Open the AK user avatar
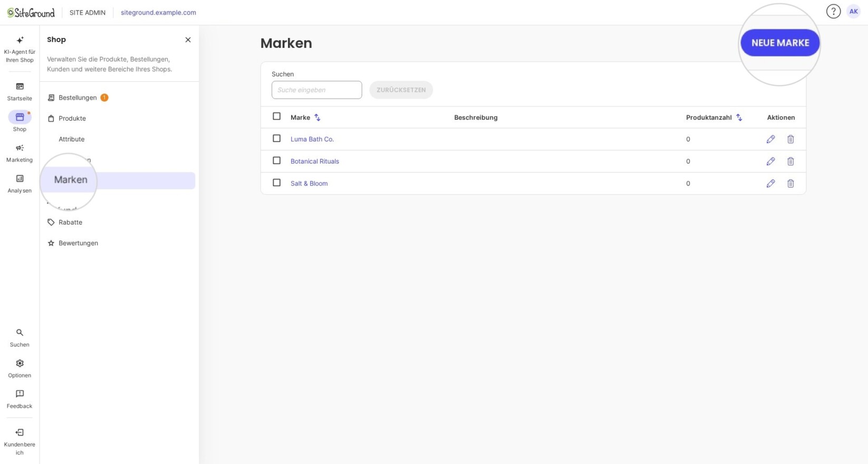 (853, 11)
